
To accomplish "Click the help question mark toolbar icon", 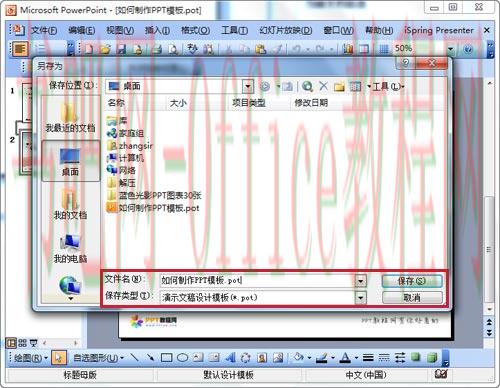I will [468, 49].
